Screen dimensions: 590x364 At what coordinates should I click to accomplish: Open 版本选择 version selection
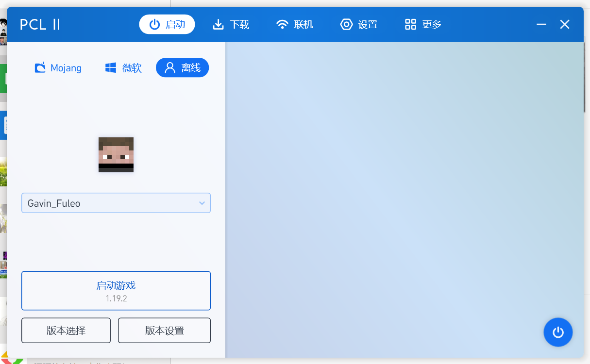(66, 330)
